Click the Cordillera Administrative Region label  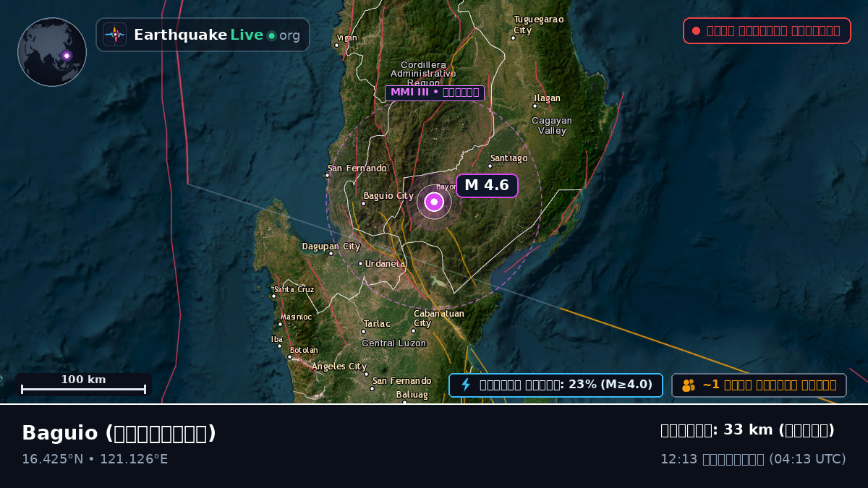coord(423,74)
